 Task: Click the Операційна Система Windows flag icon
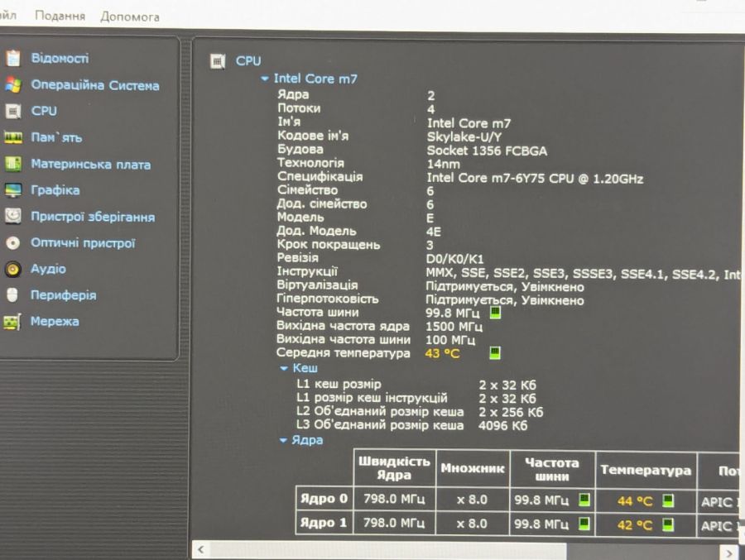click(x=13, y=85)
